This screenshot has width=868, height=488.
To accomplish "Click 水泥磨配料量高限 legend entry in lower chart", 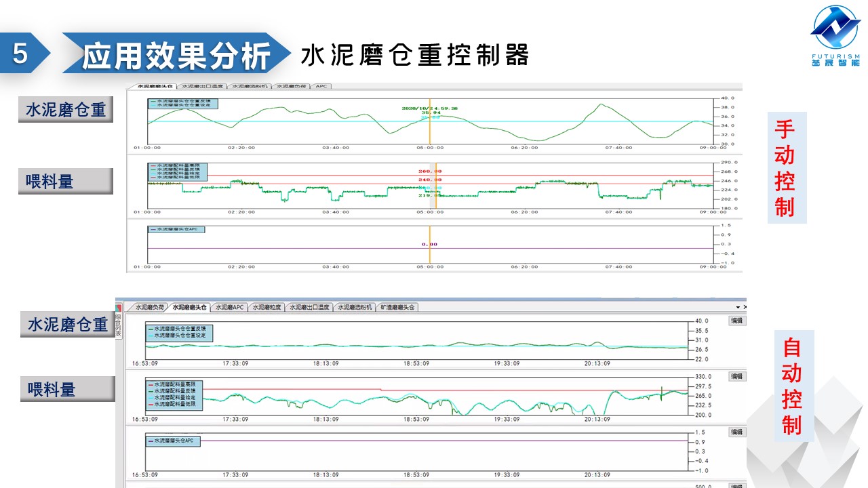I will (173, 384).
